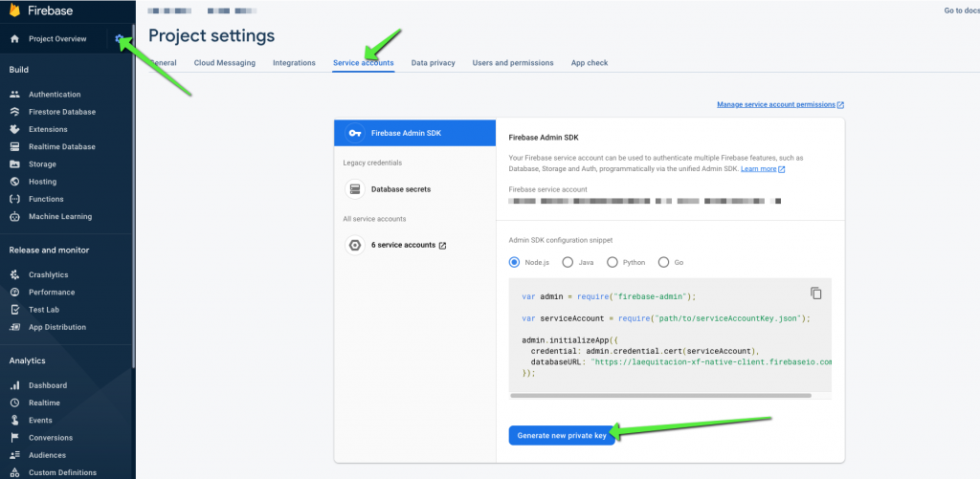The width and height of the screenshot is (980, 479).
Task: Switch to the App check tab
Action: click(x=590, y=62)
